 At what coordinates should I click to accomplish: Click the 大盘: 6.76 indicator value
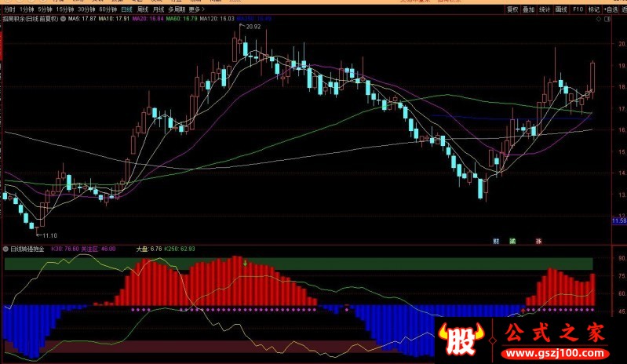[149, 249]
